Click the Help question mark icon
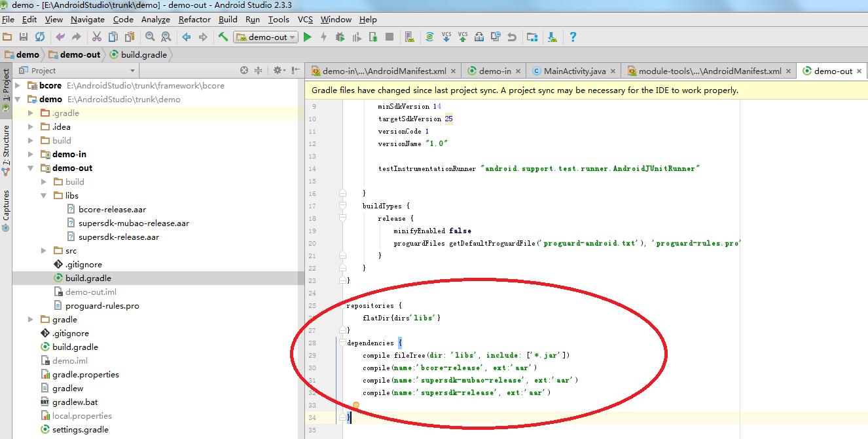This screenshot has width=868, height=439. click(573, 37)
